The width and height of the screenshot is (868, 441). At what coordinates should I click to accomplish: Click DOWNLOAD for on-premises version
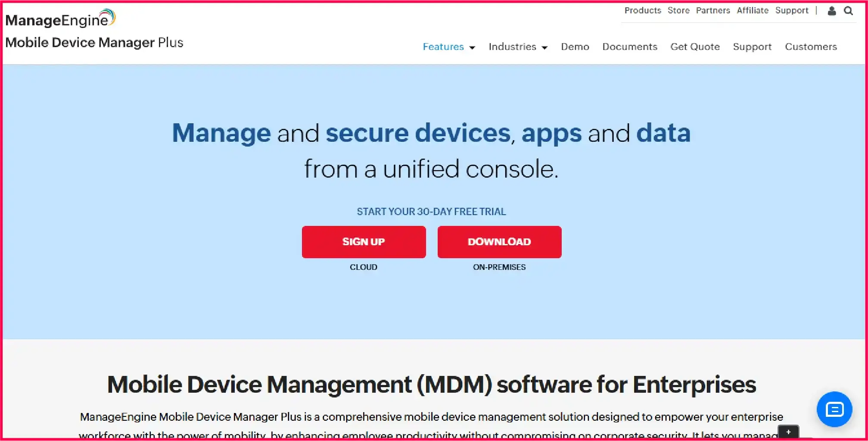[499, 242]
